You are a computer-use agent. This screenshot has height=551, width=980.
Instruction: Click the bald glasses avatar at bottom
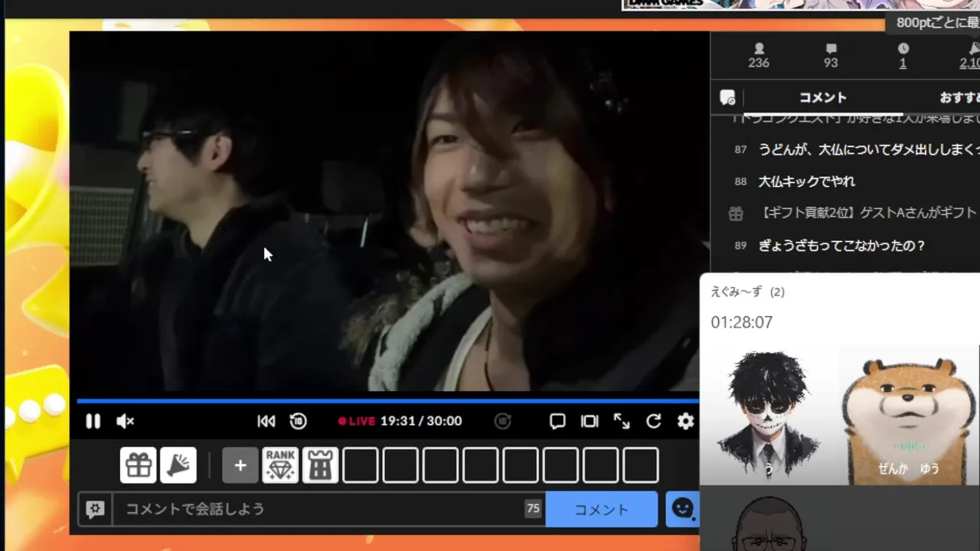(x=769, y=523)
